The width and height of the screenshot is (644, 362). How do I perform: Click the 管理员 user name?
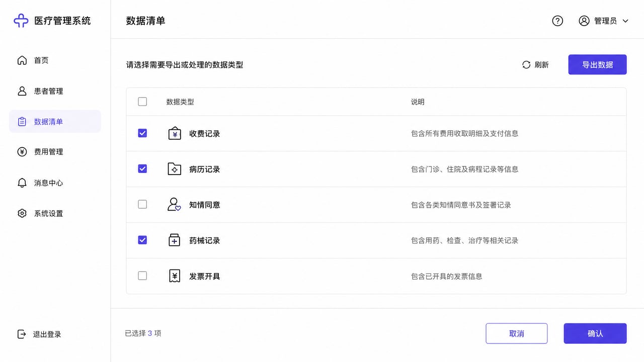click(x=605, y=21)
